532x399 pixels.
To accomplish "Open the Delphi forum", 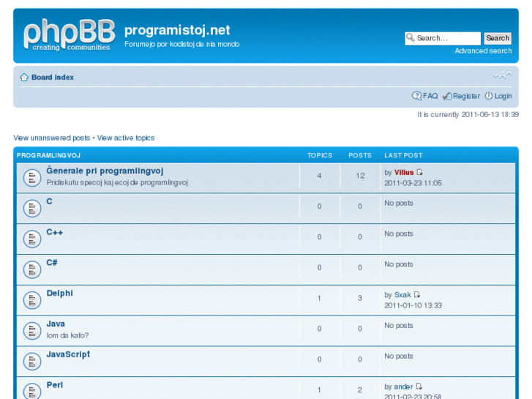I will [60, 294].
